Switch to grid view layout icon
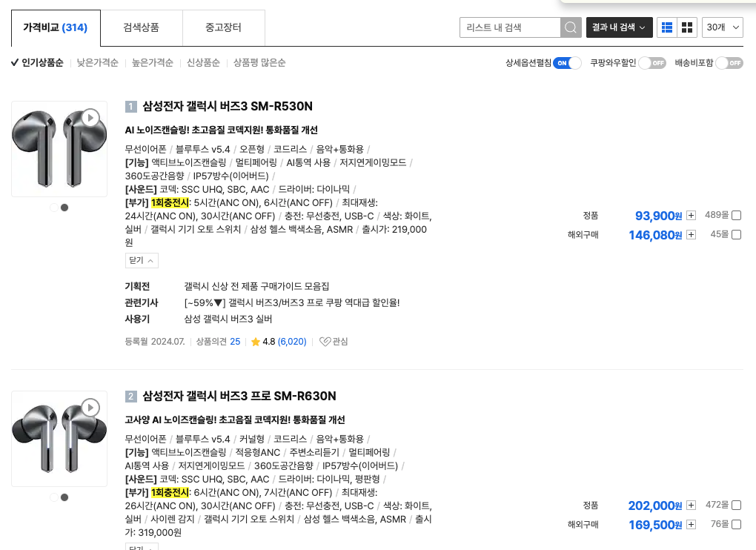Viewport: 756px width, 550px height. [687, 27]
